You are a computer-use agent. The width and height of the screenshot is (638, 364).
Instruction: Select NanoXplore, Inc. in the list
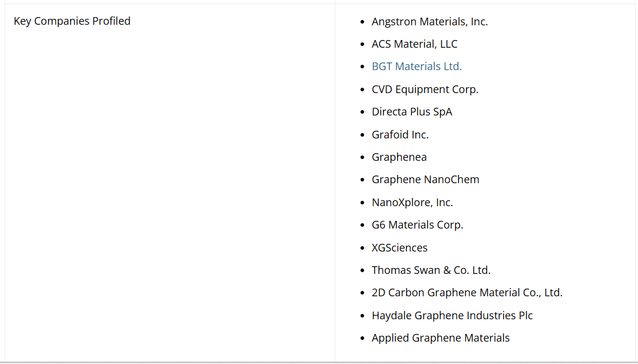coord(412,203)
